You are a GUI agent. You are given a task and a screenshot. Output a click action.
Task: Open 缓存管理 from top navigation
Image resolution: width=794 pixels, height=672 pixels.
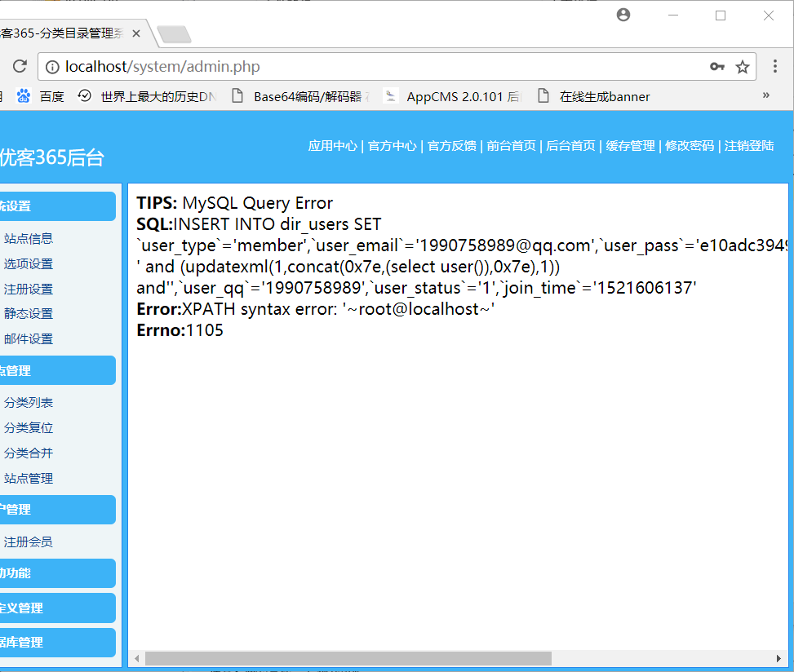coord(630,146)
